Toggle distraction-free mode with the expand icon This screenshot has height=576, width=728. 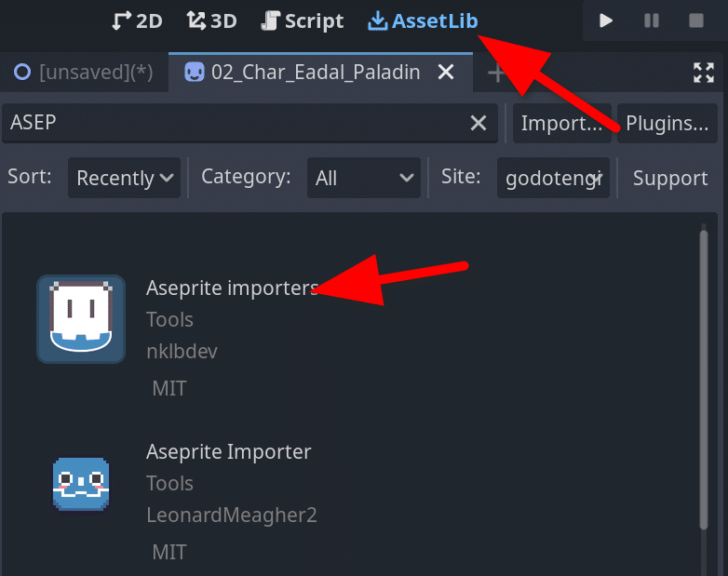[x=704, y=73]
